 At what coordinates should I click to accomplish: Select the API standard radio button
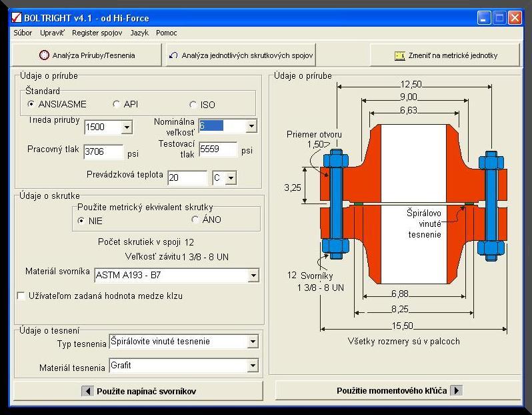tap(117, 104)
